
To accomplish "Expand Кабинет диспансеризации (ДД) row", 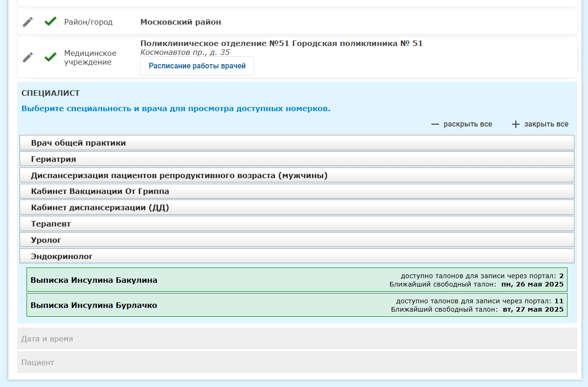I will tap(297, 207).
